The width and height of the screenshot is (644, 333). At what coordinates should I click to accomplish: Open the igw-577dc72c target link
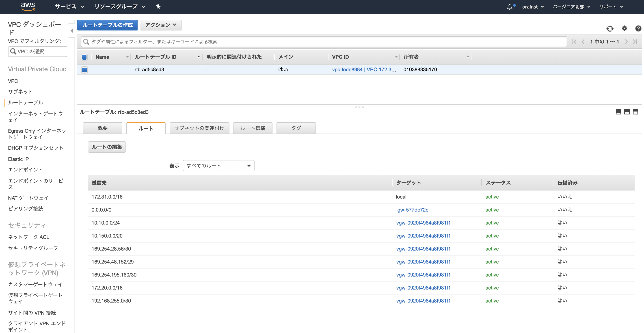pos(412,210)
